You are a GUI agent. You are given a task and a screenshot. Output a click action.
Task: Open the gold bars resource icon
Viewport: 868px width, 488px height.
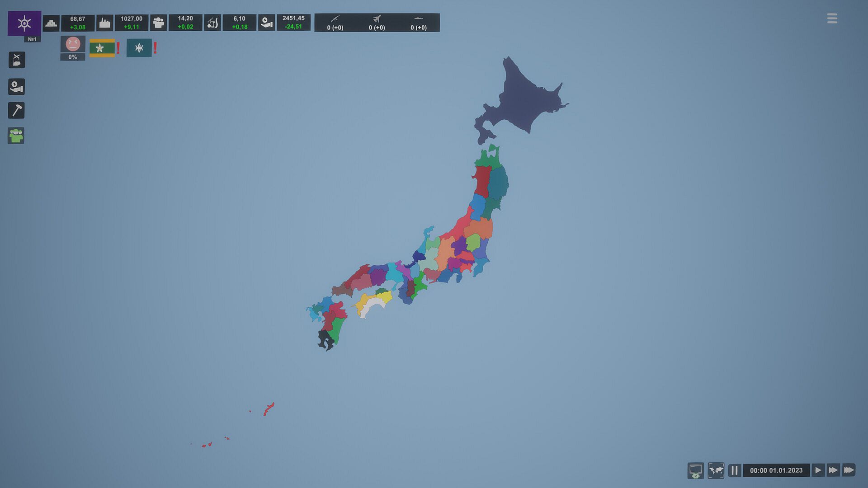tap(51, 23)
